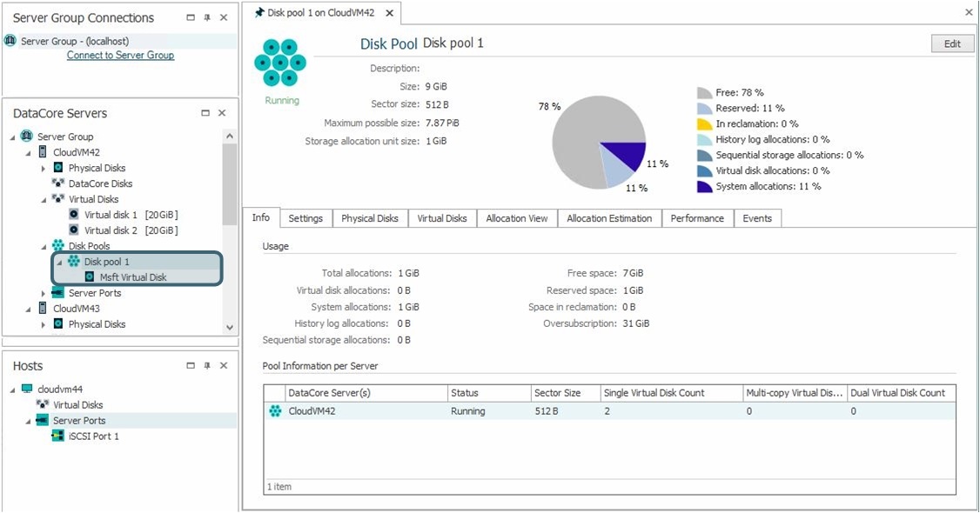The image size is (980, 513).
Task: Expand Physical Disks under CloudVM42
Action: click(x=44, y=168)
